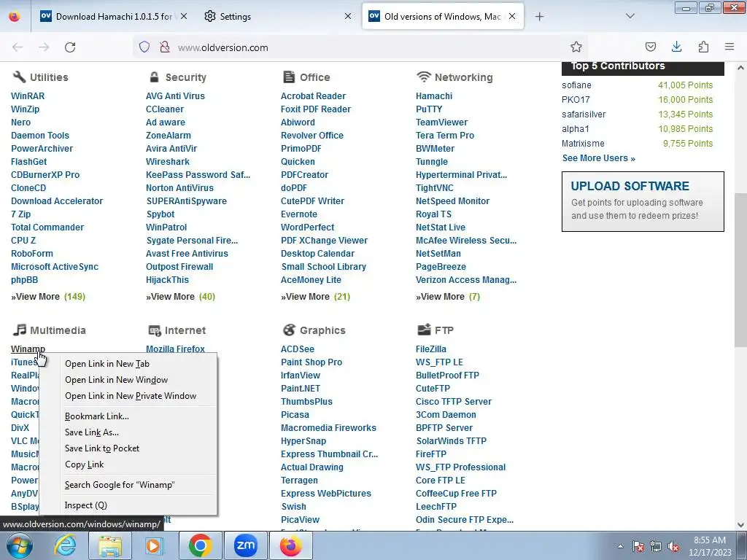Open the Daemon Tools link

click(40, 136)
